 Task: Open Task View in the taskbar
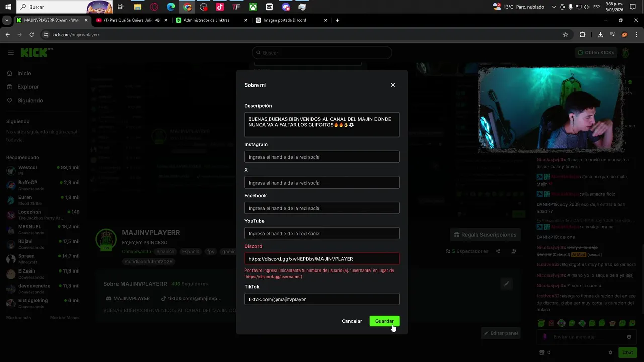click(x=121, y=7)
